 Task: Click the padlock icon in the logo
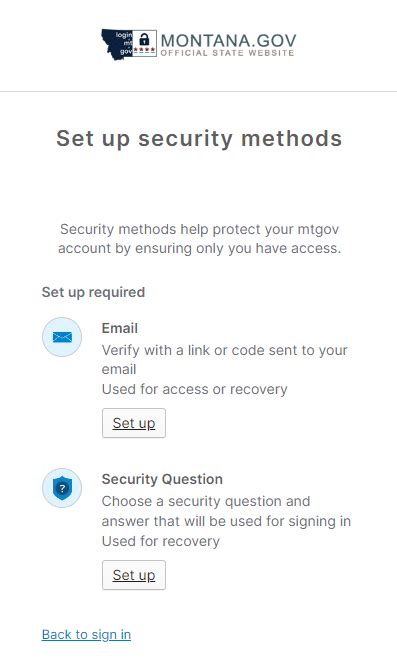tap(144, 40)
